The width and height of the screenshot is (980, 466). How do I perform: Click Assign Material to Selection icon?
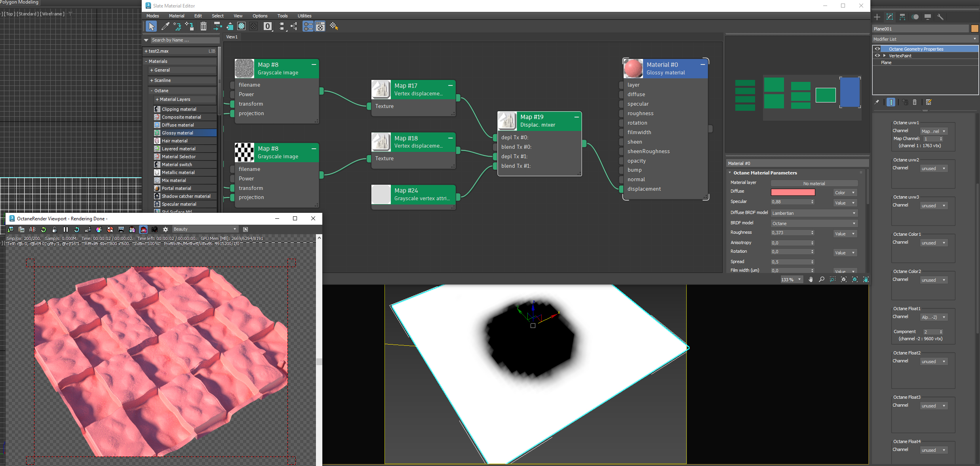point(189,27)
